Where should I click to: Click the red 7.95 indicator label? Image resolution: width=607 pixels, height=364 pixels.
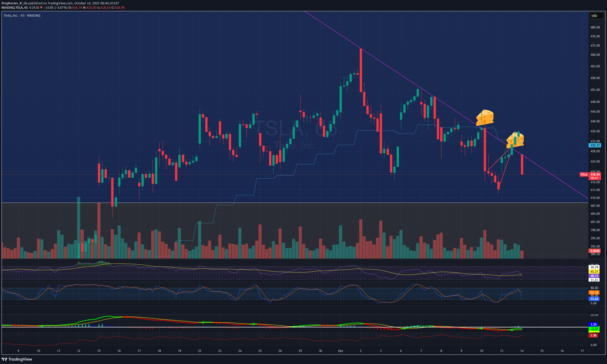[593, 335]
